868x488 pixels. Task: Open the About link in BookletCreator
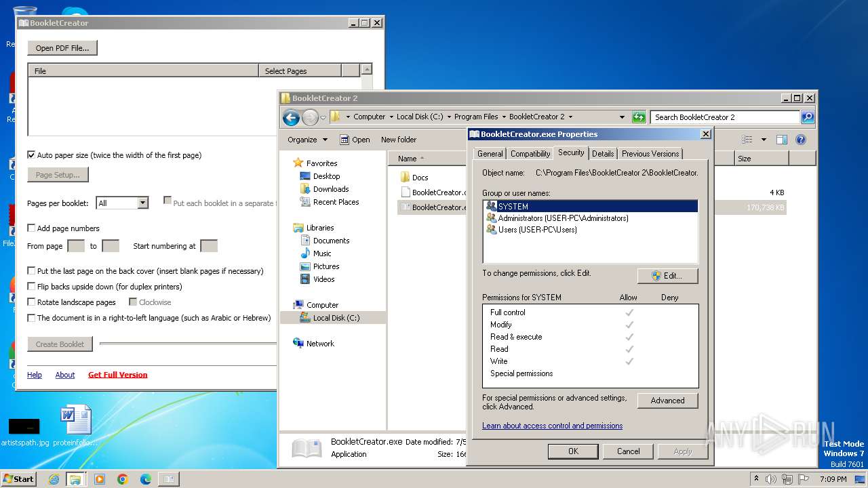(x=65, y=375)
